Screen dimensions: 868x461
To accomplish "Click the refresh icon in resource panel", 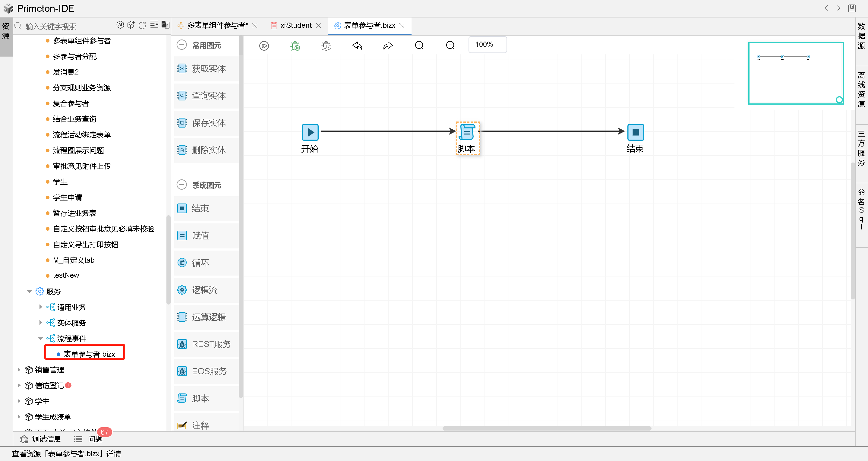I will tap(143, 25).
